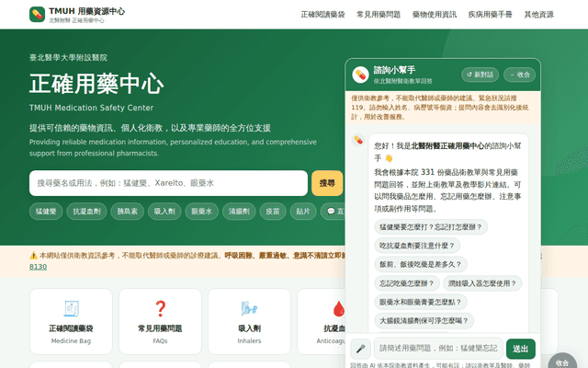This screenshot has width=588, height=368.
Task: Select the 胰島素 quick tag
Action: tap(127, 212)
